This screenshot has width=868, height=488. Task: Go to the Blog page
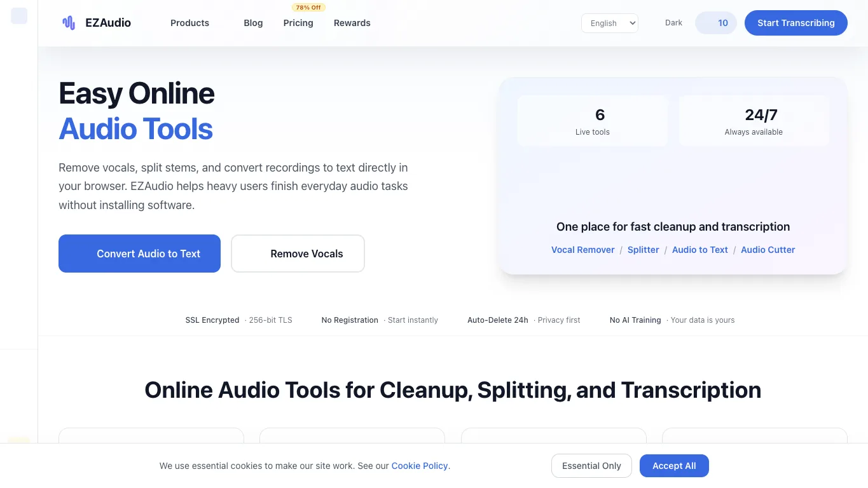253,23
